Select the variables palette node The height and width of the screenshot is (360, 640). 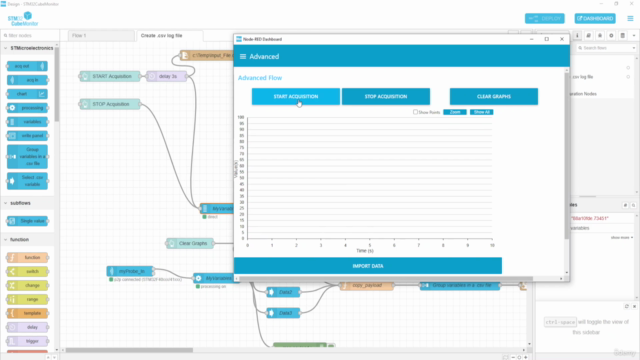(27, 122)
